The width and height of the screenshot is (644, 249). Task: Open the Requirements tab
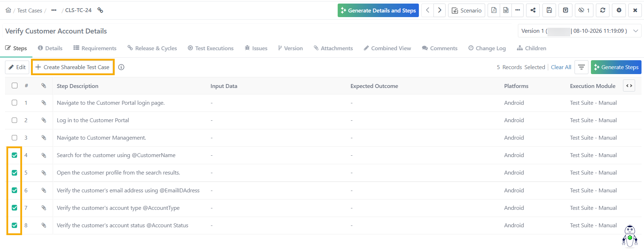point(95,48)
